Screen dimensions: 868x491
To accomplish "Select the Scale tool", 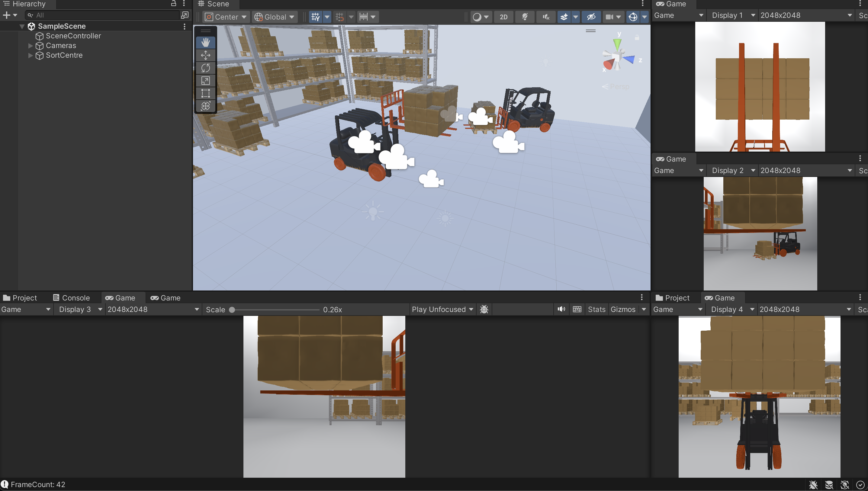I will pos(205,81).
